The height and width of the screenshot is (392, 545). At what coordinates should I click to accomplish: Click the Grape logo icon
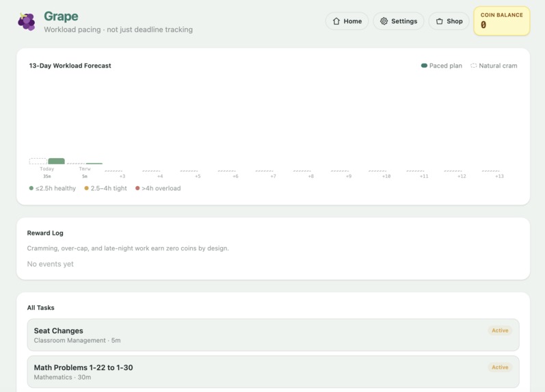click(x=27, y=22)
